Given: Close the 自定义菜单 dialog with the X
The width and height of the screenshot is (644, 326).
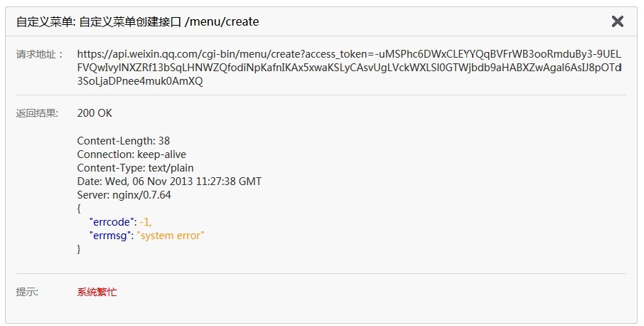Looking at the screenshot, I should 617,21.
